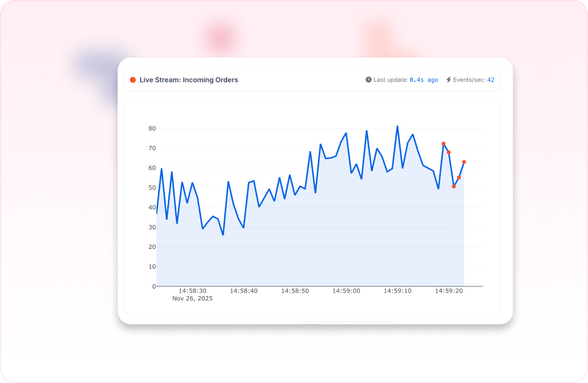Click the red marker near value 55
This screenshot has width=588, height=383.
click(x=459, y=177)
